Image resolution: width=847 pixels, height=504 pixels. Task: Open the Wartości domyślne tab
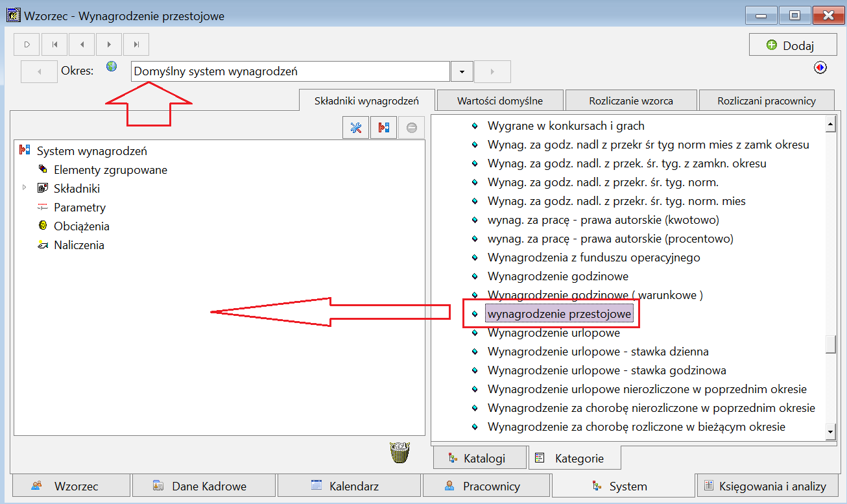500,101
